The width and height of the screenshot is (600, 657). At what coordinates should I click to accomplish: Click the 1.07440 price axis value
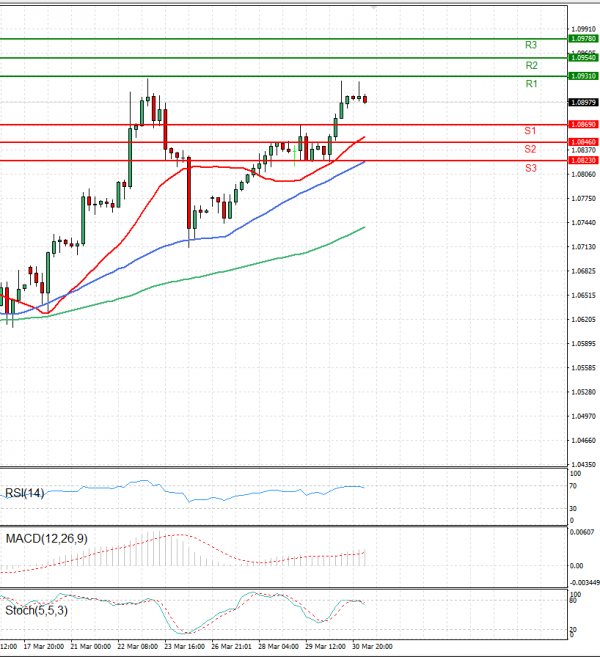pyautogui.click(x=583, y=222)
